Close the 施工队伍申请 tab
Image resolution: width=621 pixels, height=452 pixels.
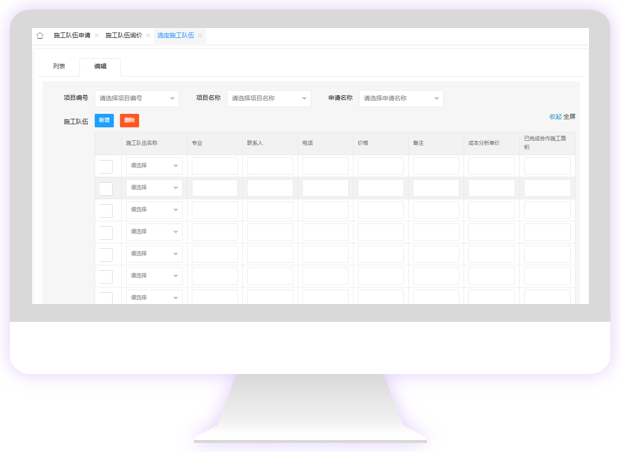pyautogui.click(x=96, y=35)
